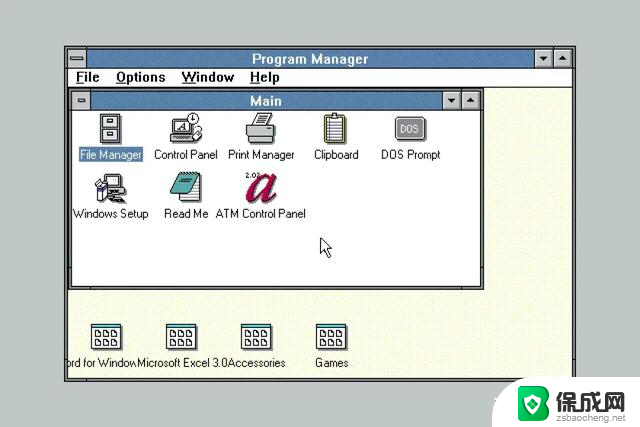Click the Windows Setup label text
This screenshot has height=427, width=640.
tap(111, 214)
